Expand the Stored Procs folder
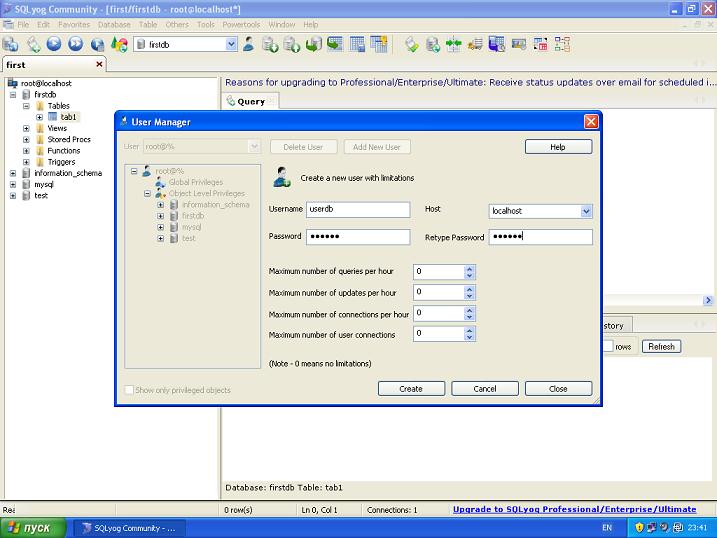 click(x=26, y=139)
